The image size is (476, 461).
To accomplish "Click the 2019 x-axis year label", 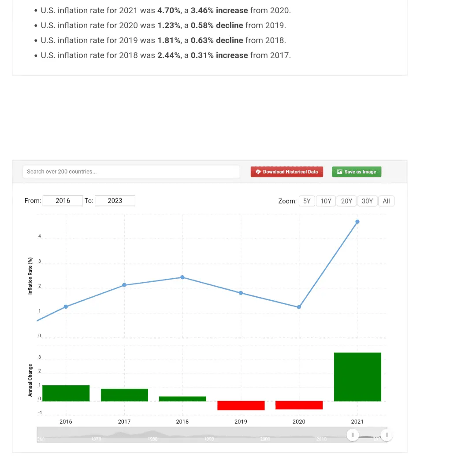I will point(241,421).
